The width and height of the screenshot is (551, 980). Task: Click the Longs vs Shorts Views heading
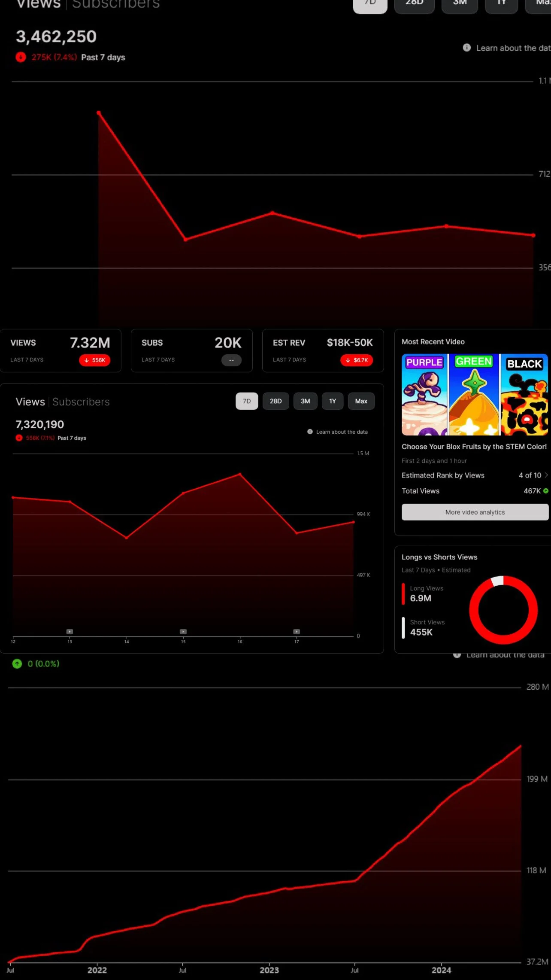[439, 557]
